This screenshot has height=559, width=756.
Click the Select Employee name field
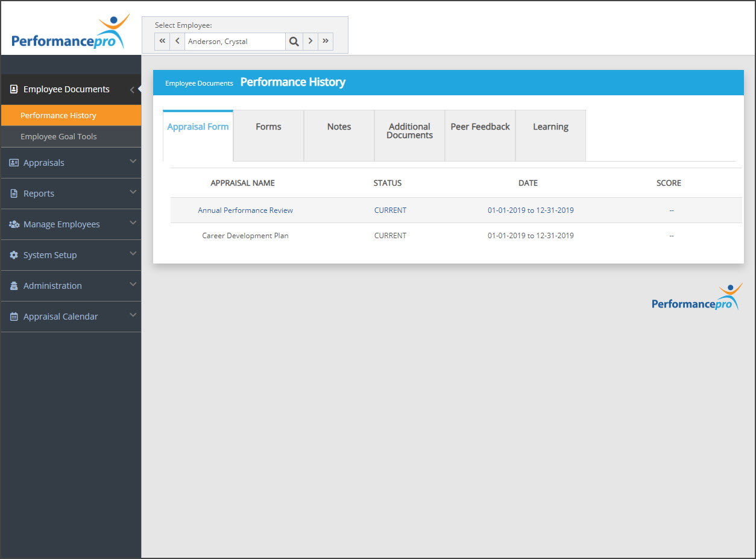pyautogui.click(x=235, y=42)
